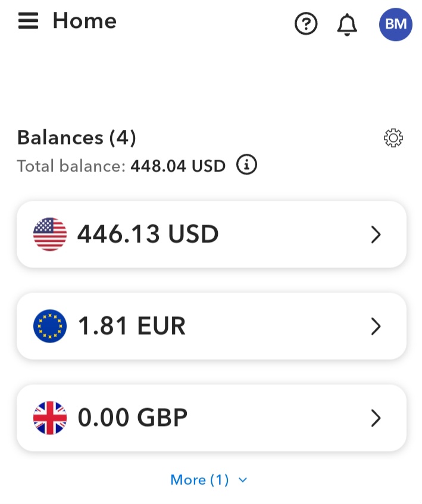Open the BM profile avatar
Viewport: 422px width, 504px height.
396,24
